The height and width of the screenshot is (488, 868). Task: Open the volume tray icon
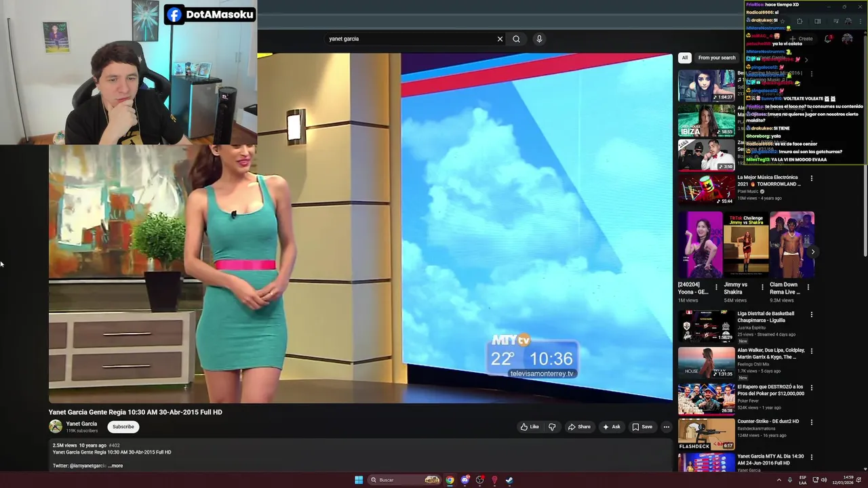pyautogui.click(x=824, y=480)
